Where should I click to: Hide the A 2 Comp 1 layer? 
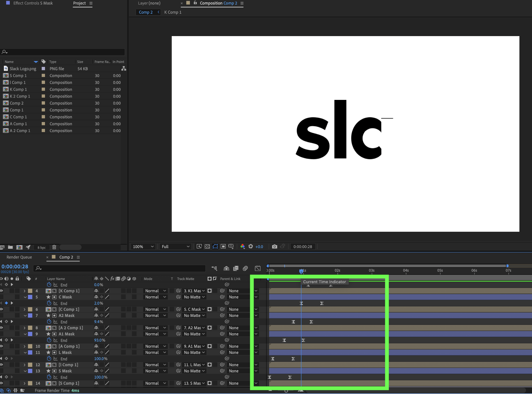1,328
